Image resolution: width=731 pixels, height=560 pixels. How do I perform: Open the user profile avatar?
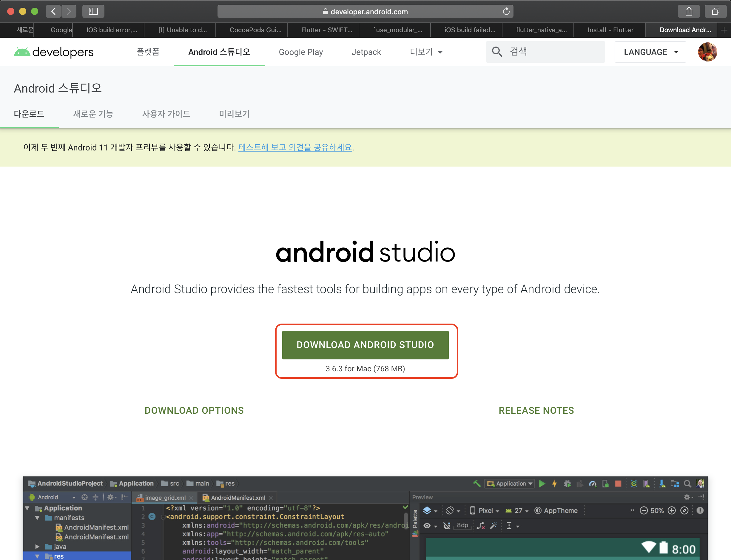707,52
